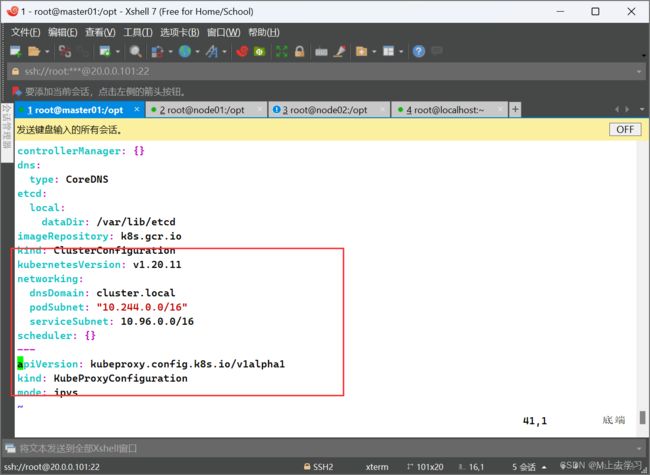Click the podSubnet "10.244.0.0/16" line
Screen dimensions: 650x475
click(x=108, y=307)
